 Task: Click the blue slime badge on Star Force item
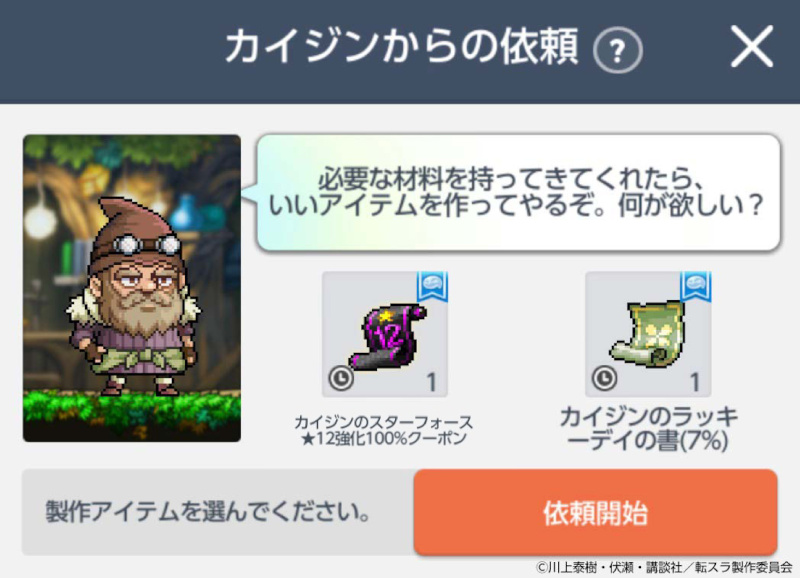(432, 287)
